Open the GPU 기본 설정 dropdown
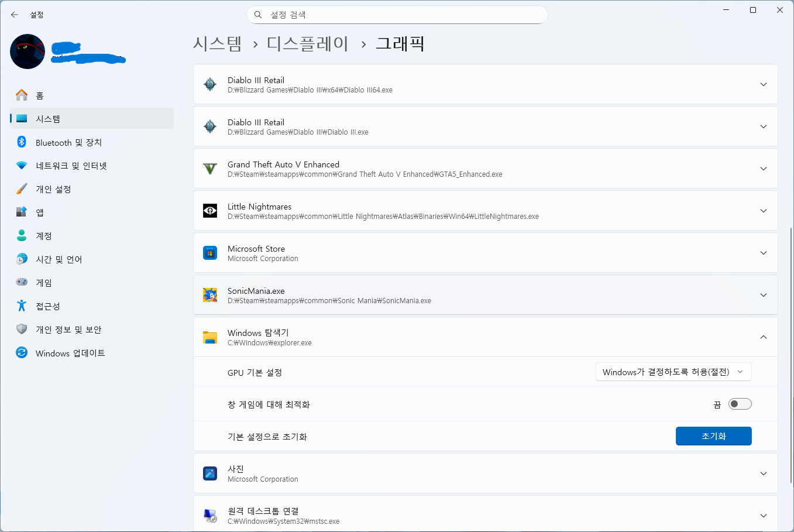794x532 pixels. tap(673, 372)
